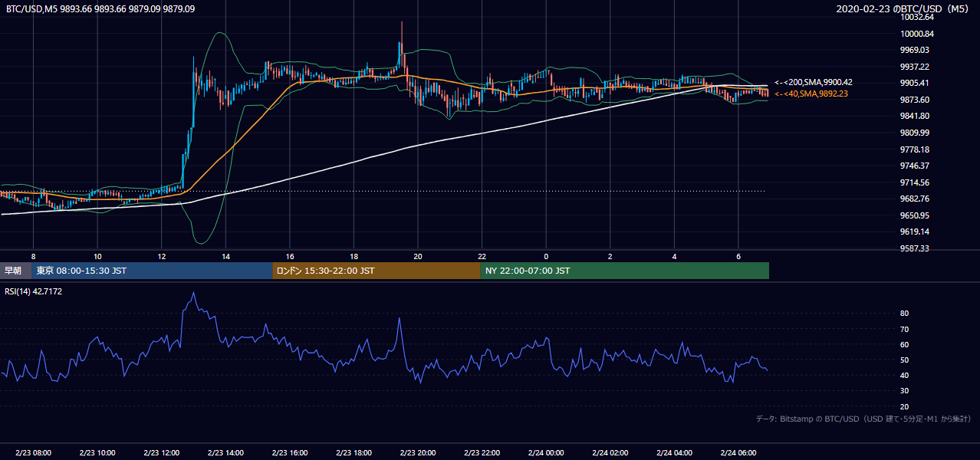Screen dimensions: 980x460
Task: Click RSI axis level 80
Action: 905,314
